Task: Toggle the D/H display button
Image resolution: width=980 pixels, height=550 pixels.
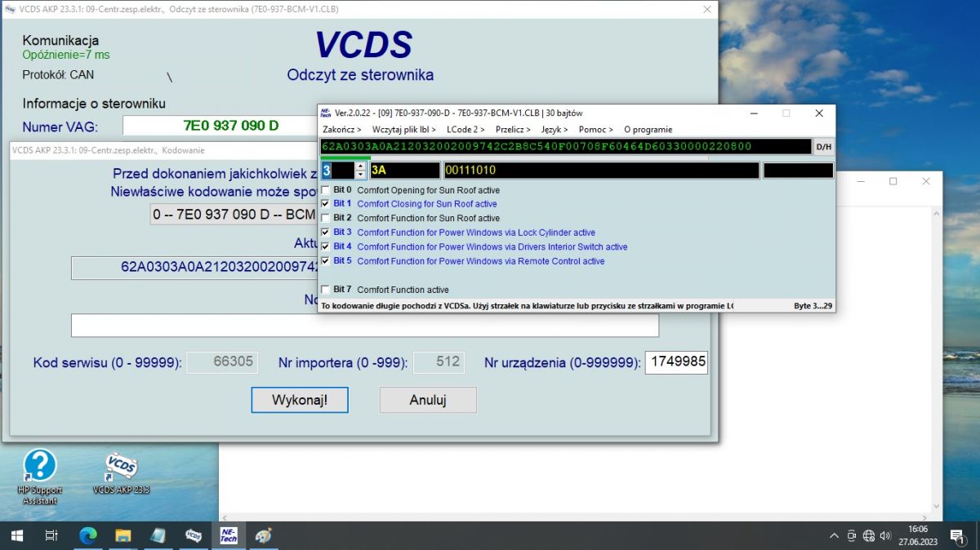Action: (824, 147)
